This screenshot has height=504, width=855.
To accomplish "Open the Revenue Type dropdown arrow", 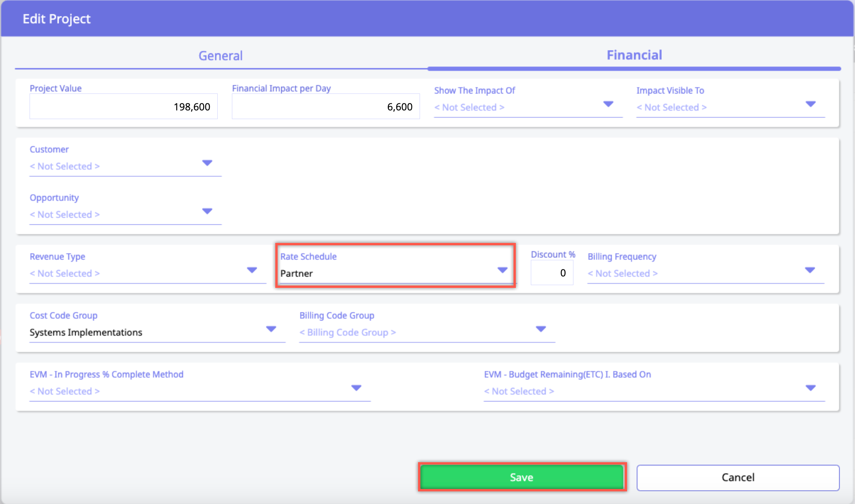I will pyautogui.click(x=252, y=271).
